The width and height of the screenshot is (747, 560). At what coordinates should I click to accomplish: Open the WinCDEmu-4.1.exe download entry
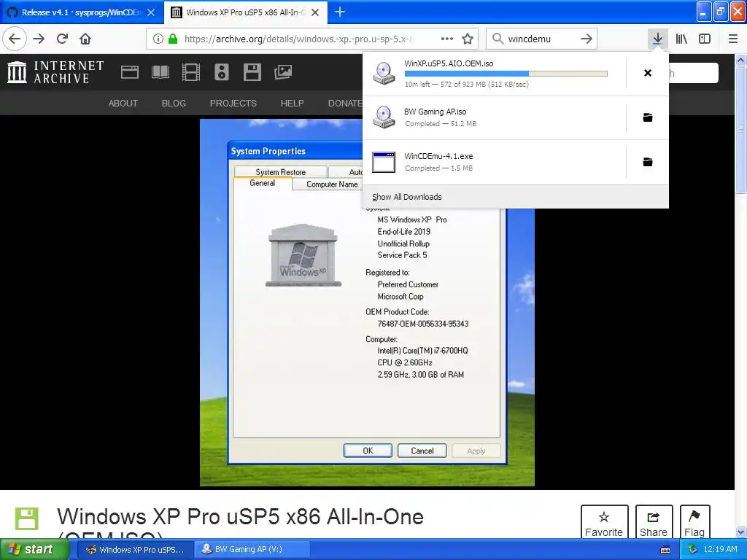coord(495,162)
